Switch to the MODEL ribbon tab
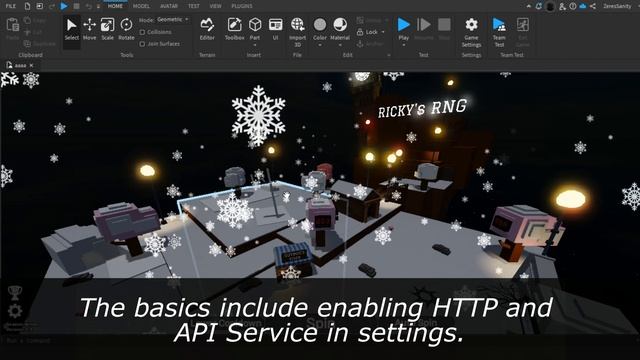The width and height of the screenshot is (640, 360). tap(141, 6)
